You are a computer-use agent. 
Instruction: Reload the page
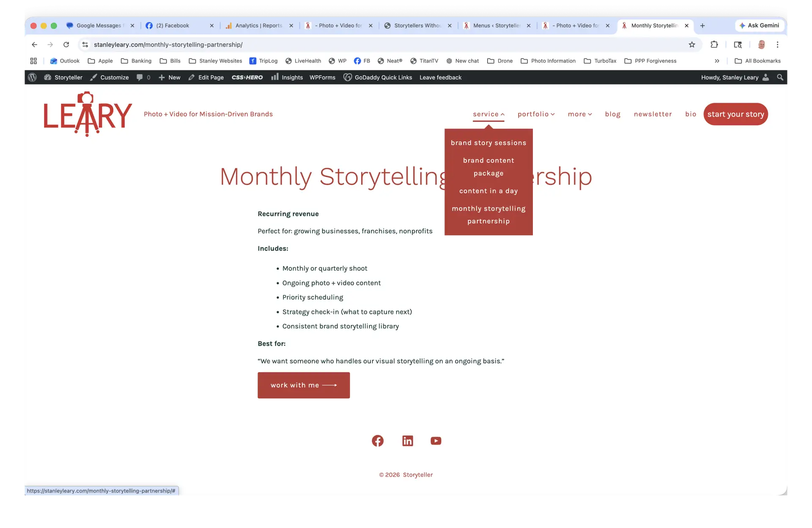pos(66,44)
